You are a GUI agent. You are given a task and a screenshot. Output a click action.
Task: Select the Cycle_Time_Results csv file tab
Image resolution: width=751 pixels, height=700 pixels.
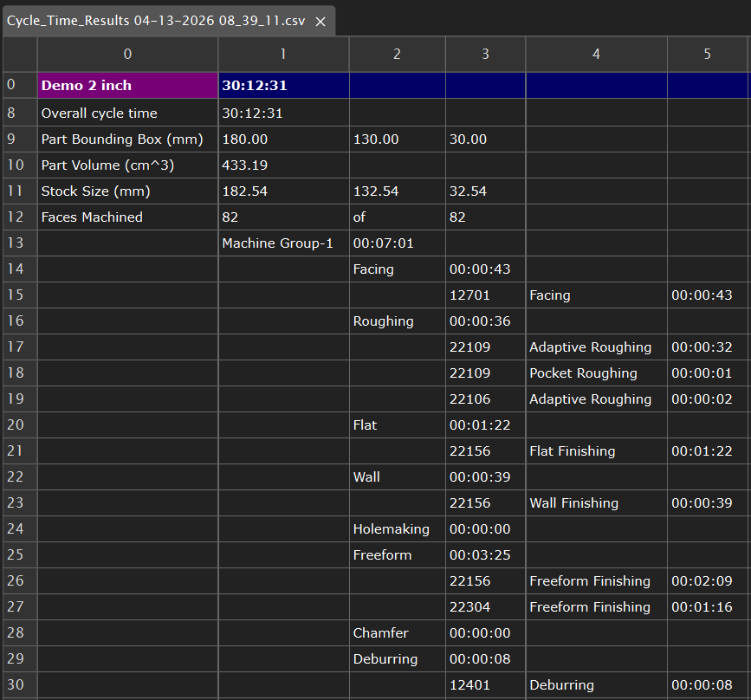pyautogui.click(x=169, y=21)
